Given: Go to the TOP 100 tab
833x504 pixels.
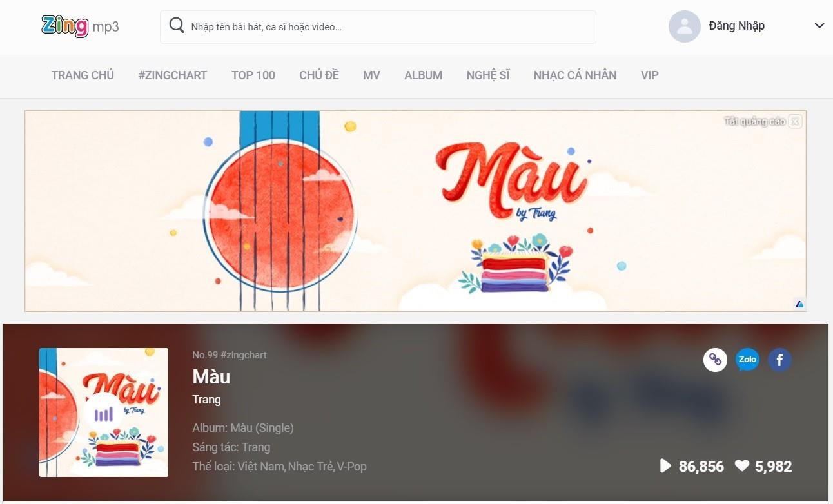Looking at the screenshot, I should click(253, 75).
